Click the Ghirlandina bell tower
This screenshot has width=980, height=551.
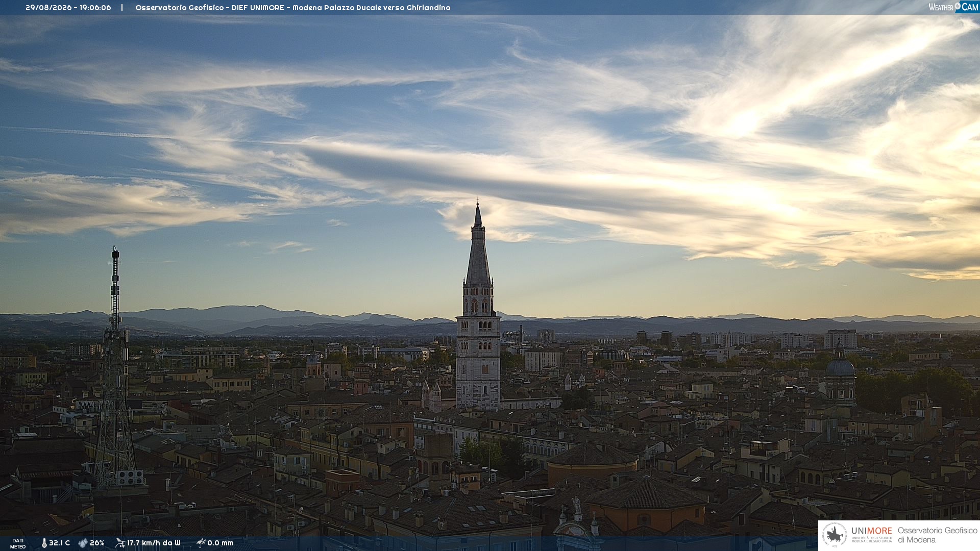(478, 306)
